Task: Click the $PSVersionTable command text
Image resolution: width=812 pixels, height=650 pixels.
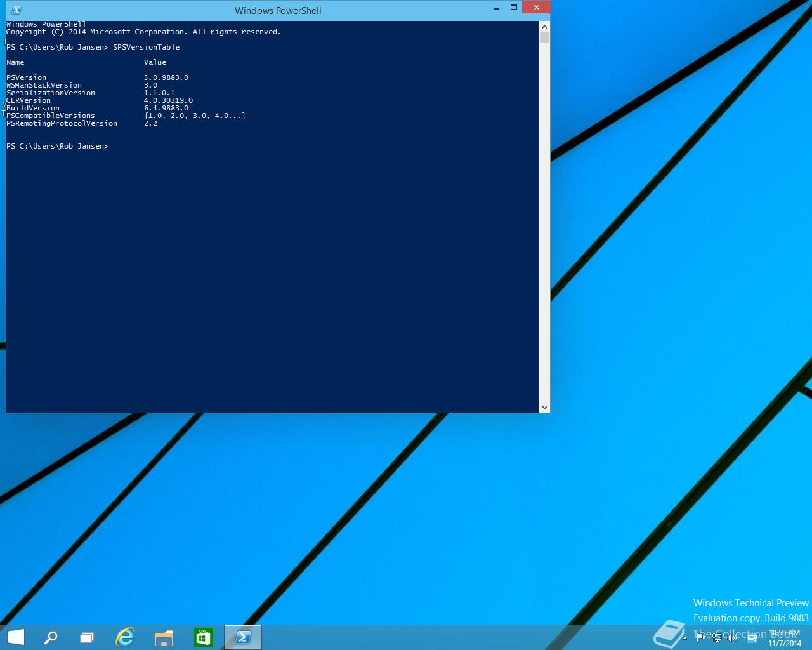Action: [147, 47]
